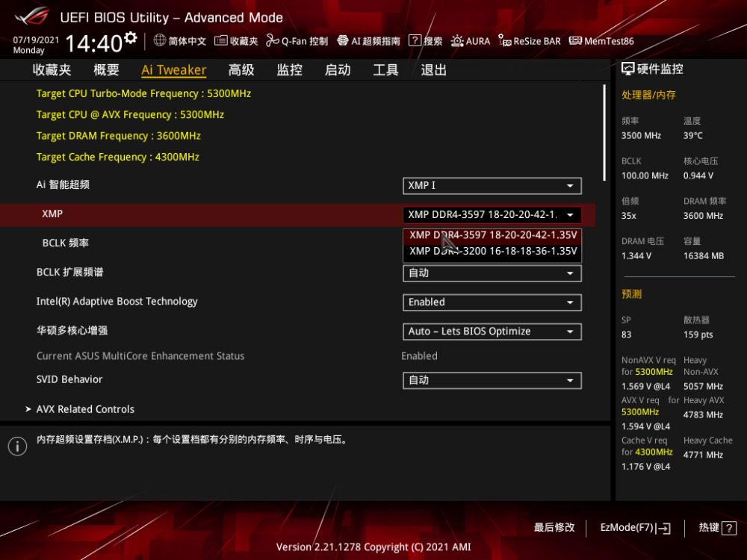Click the main panel scrollbar
Image resolution: width=747 pixels, height=560 pixels.
[604, 132]
